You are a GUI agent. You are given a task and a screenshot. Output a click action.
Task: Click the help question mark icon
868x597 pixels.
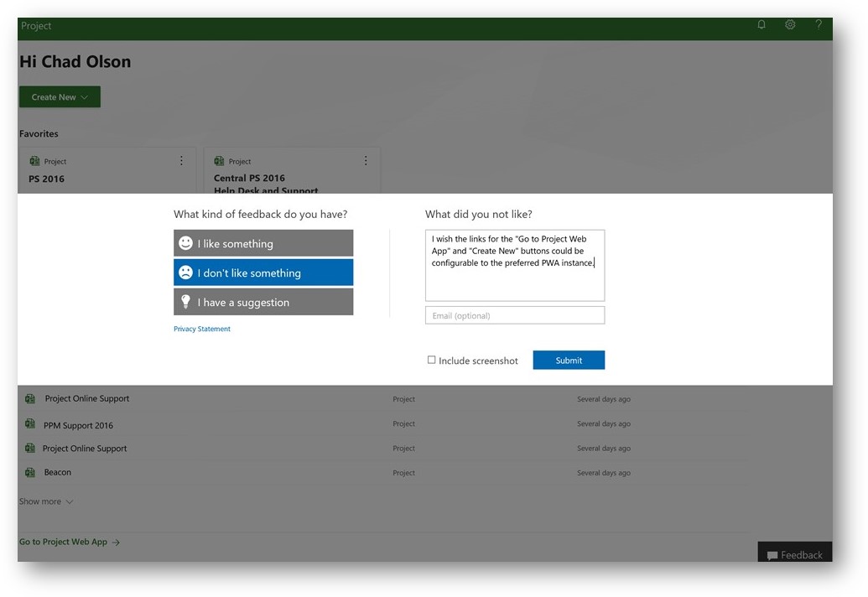click(x=819, y=25)
